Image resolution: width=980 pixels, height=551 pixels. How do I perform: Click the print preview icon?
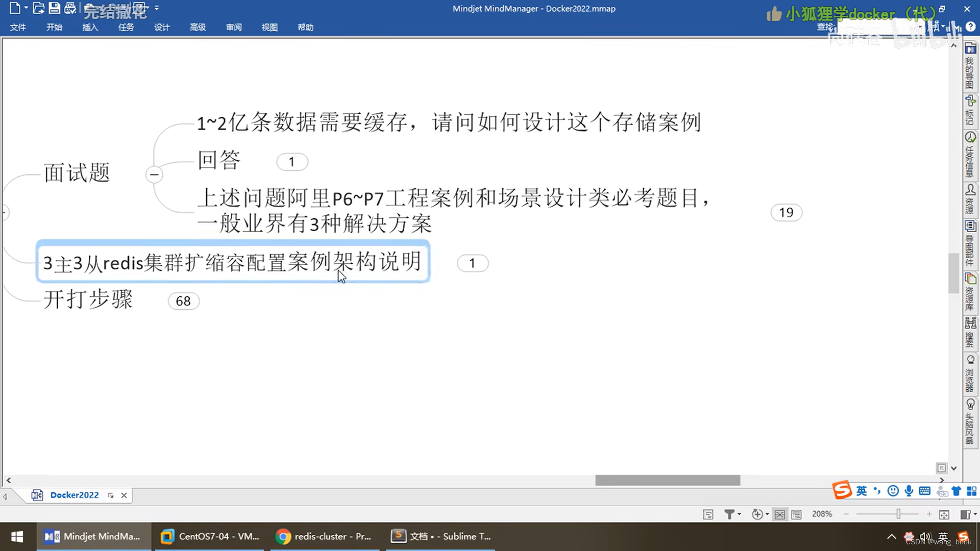(x=70, y=8)
